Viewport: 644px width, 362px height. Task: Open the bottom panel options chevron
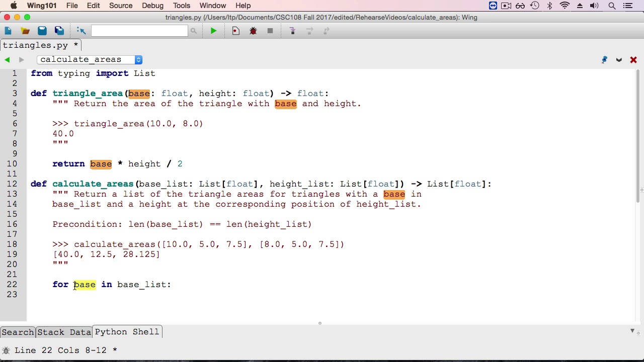[x=632, y=331]
